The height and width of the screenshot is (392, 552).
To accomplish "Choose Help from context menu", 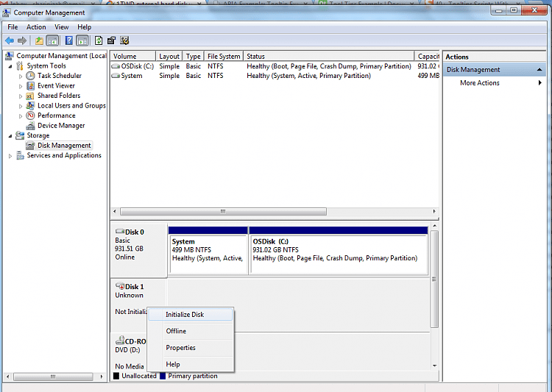I will (190, 364).
